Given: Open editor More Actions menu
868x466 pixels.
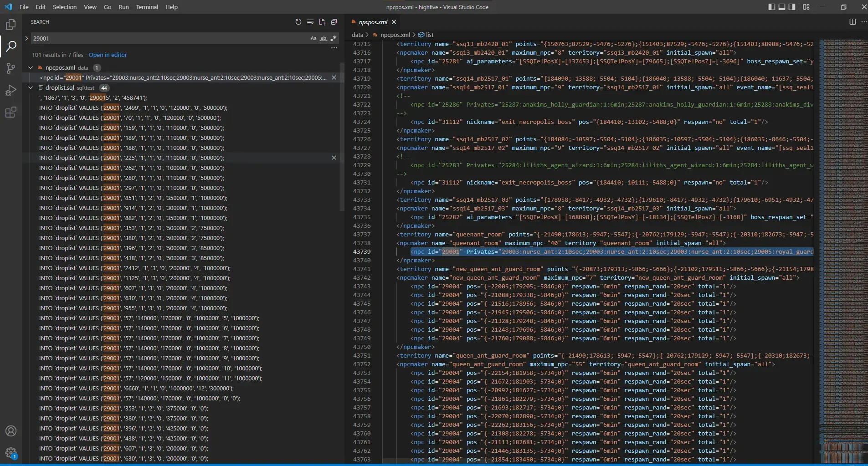Looking at the screenshot, I should pyautogui.click(x=864, y=22).
